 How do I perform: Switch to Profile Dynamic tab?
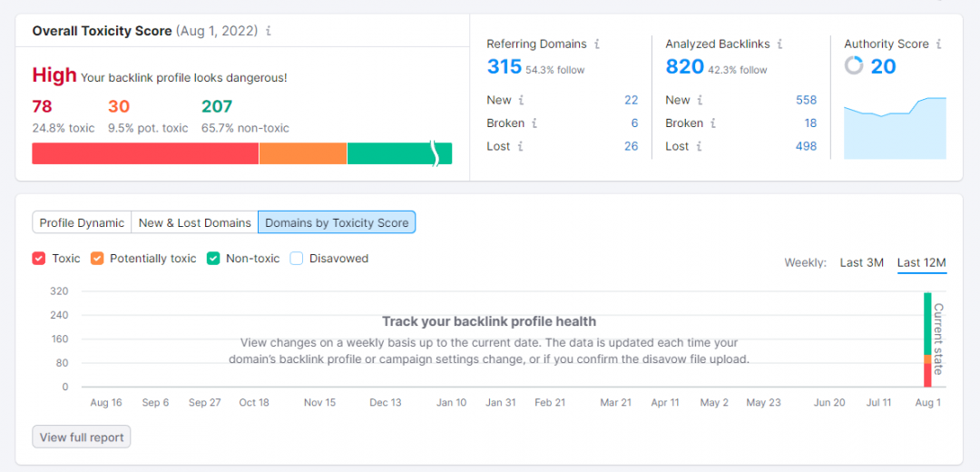pos(82,222)
